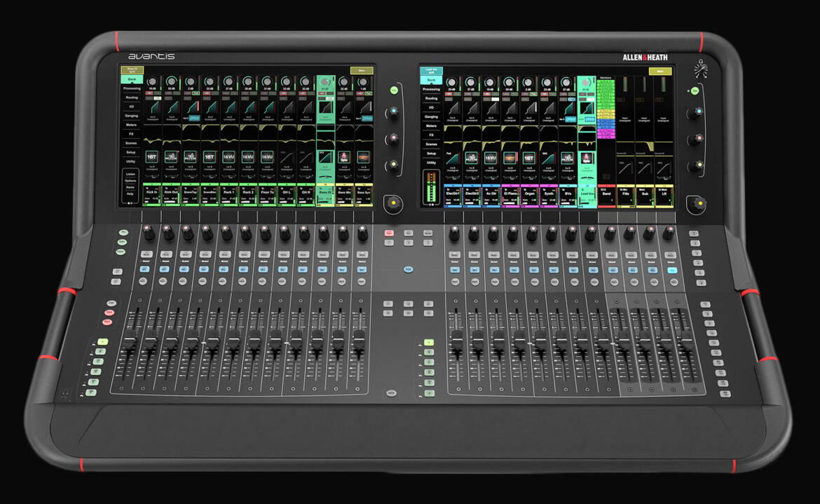Tap the green button above left screen rotaries
This screenshot has width=820, height=504.
(x=394, y=90)
